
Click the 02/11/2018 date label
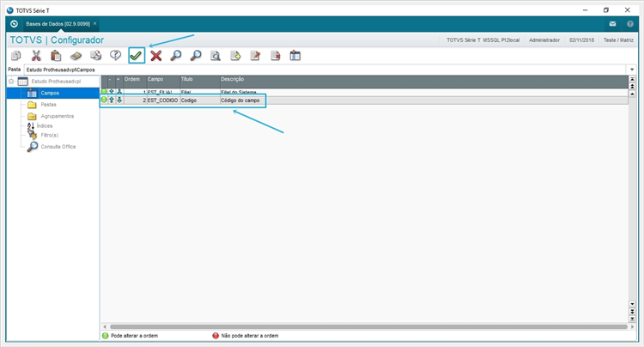coord(581,40)
